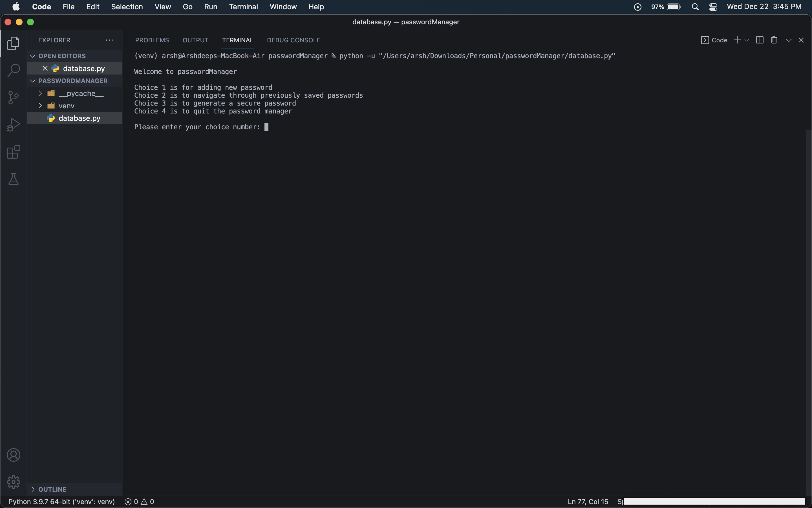Open errors and warnings count in status bar

coord(139,502)
